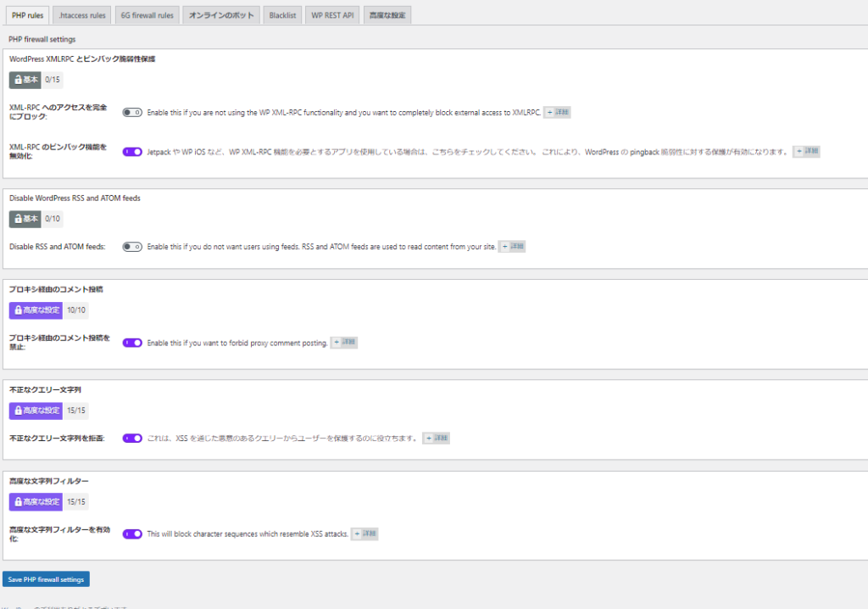This screenshot has height=609, width=868.
Task: Switch off 高度な文字列フィルター toggle
Action: pyautogui.click(x=132, y=534)
